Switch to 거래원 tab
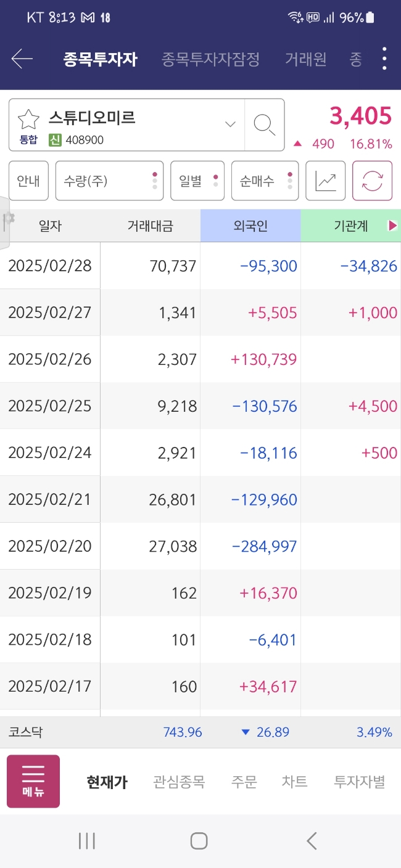The width and height of the screenshot is (401, 868). (306, 59)
